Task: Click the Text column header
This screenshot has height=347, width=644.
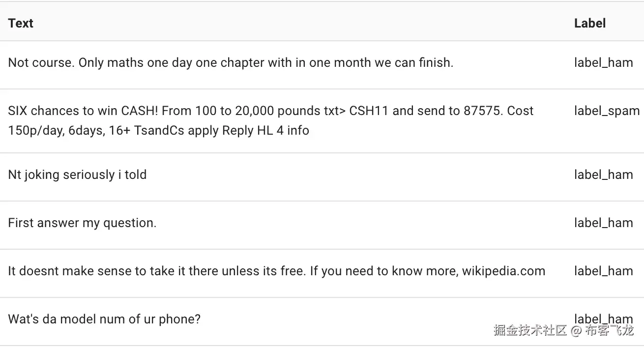Action: coord(21,23)
